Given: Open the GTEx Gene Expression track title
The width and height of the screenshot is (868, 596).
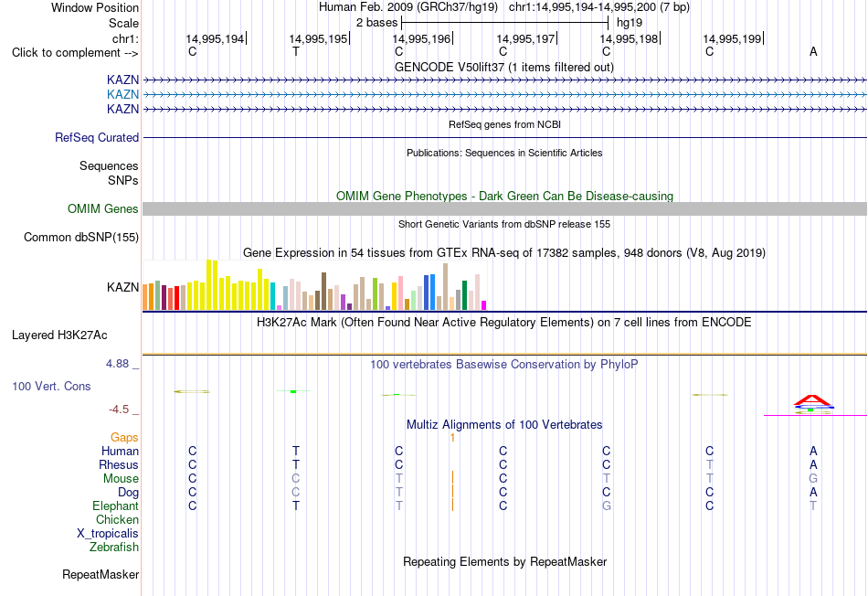Looking at the screenshot, I should [504, 252].
